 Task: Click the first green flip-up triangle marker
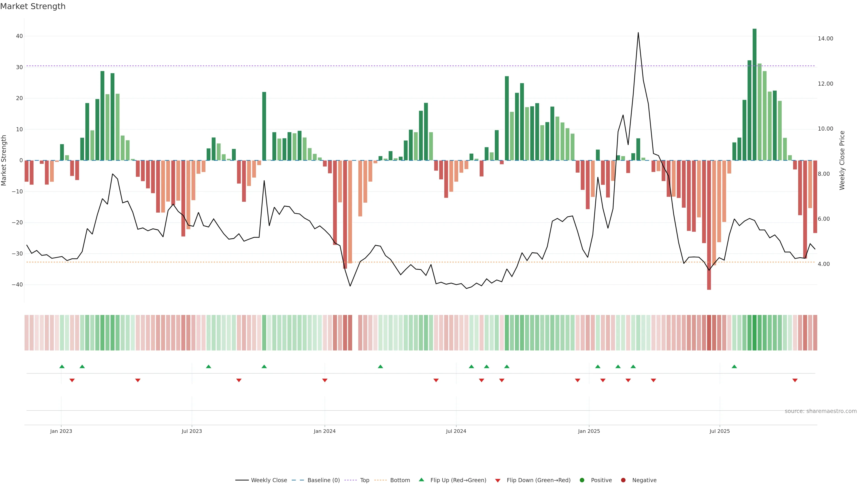click(62, 366)
